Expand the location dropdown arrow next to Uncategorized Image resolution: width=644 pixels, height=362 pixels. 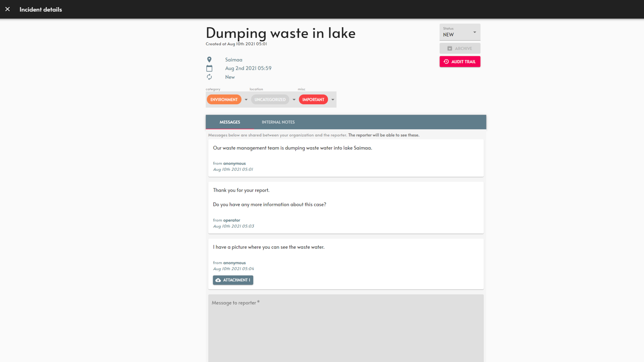click(294, 100)
